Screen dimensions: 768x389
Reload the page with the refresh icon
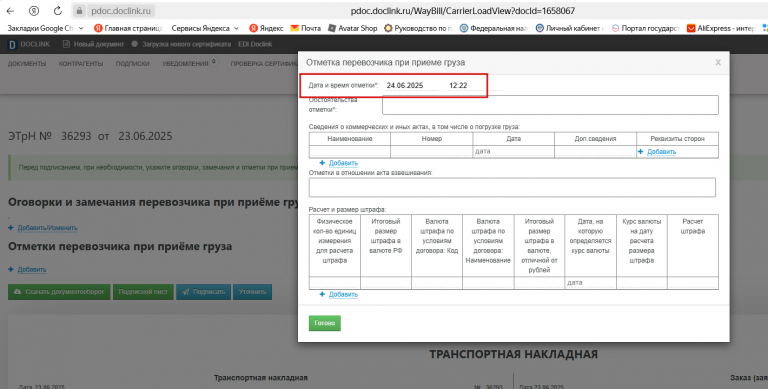coord(58,10)
